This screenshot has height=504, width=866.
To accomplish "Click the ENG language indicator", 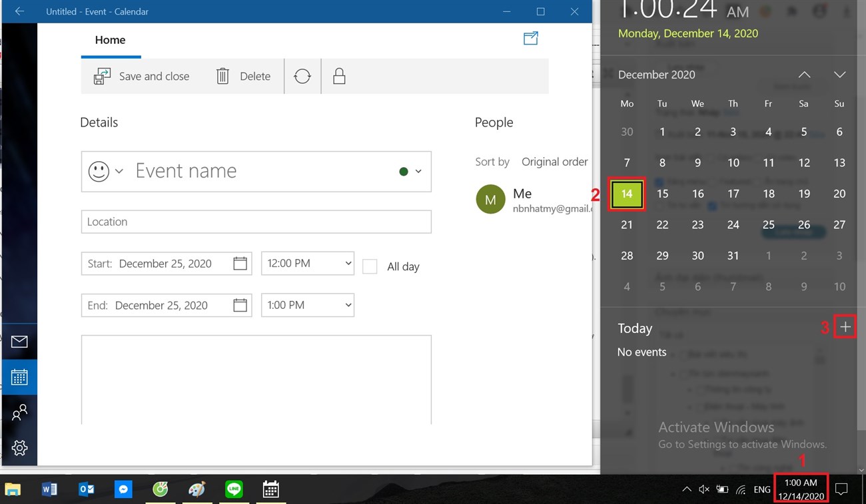I will point(762,490).
